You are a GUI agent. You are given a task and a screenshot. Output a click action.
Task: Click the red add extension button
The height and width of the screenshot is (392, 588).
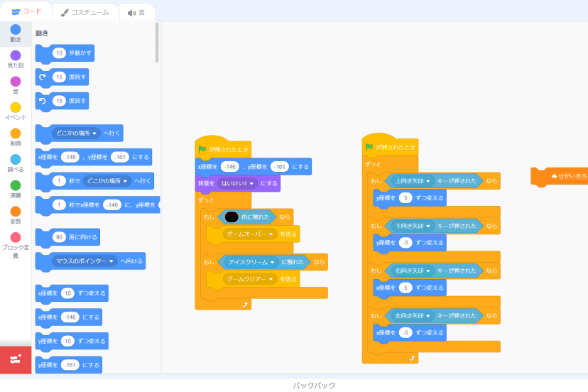pos(16,360)
